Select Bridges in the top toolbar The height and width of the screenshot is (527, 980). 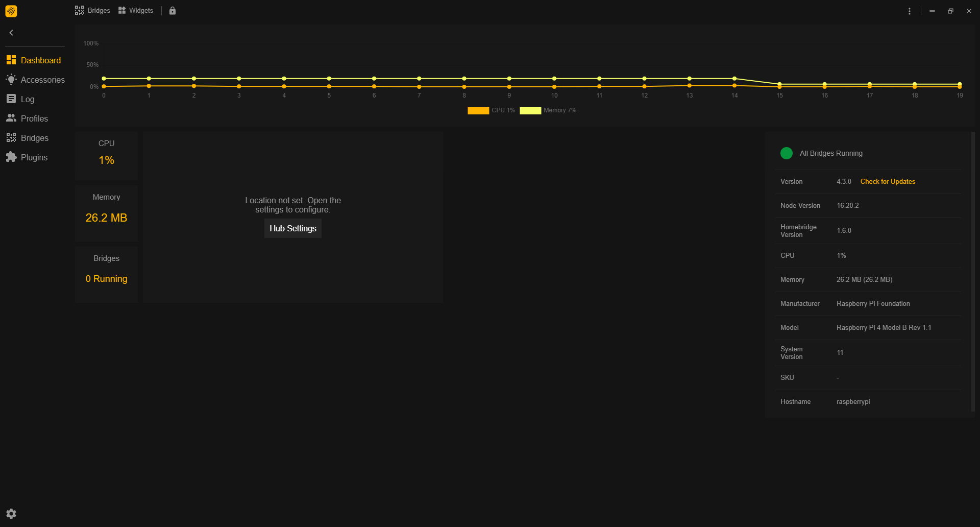click(x=92, y=11)
